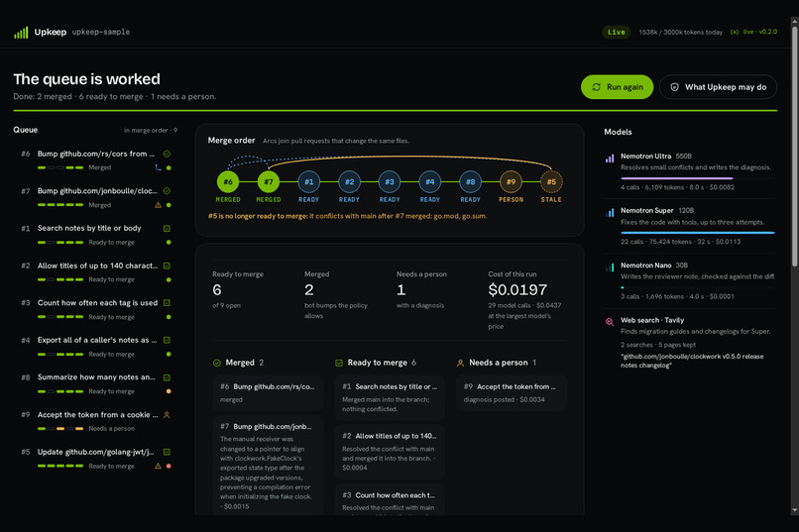
Task: Open queue item Allow titles of up to 140
Action: [x=96, y=271]
